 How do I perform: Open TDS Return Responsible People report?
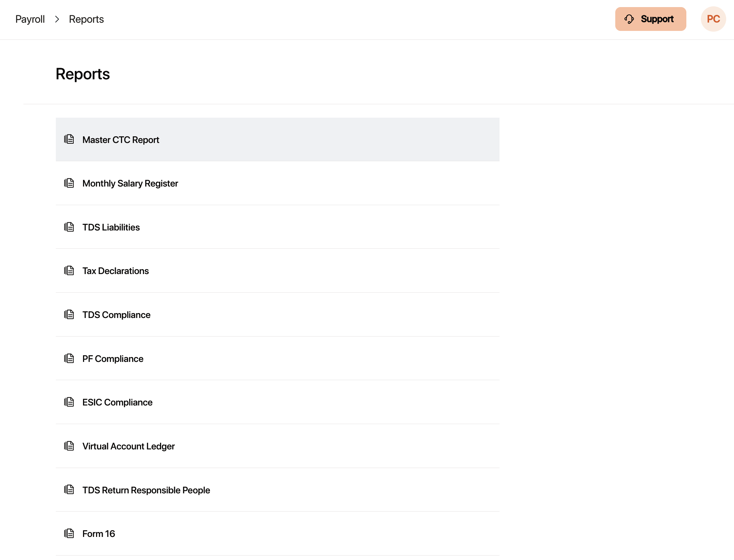[146, 490]
